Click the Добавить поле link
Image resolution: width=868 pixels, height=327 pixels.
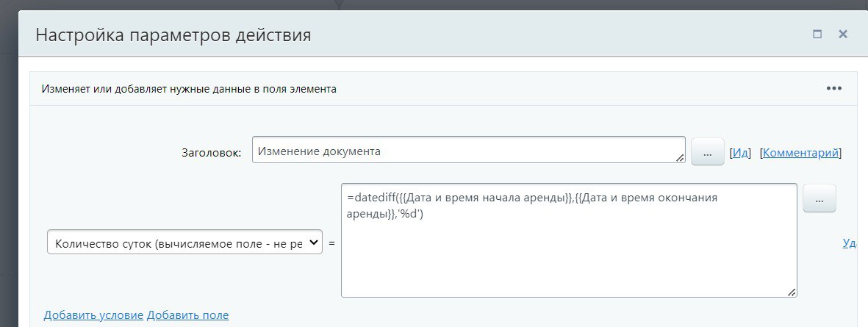[x=187, y=315]
